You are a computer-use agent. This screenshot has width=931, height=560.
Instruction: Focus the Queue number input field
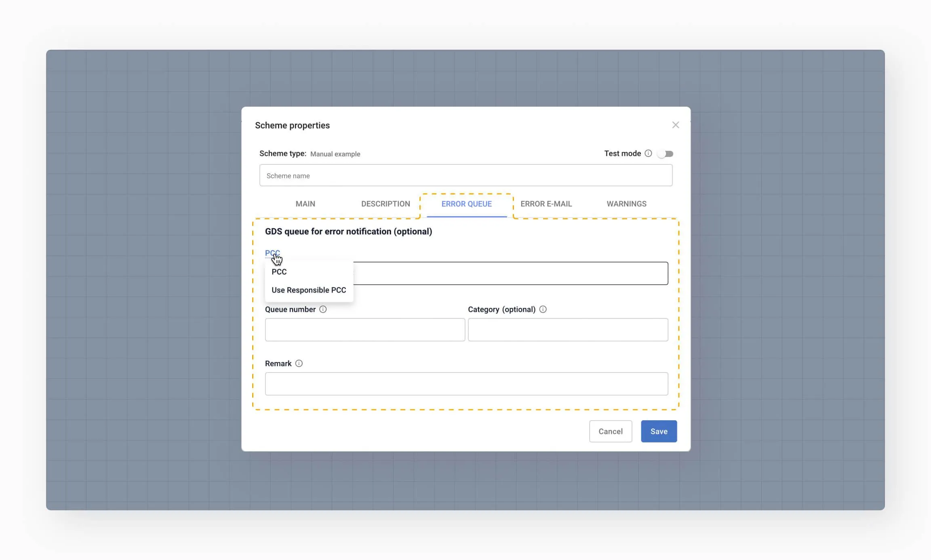pyautogui.click(x=364, y=330)
